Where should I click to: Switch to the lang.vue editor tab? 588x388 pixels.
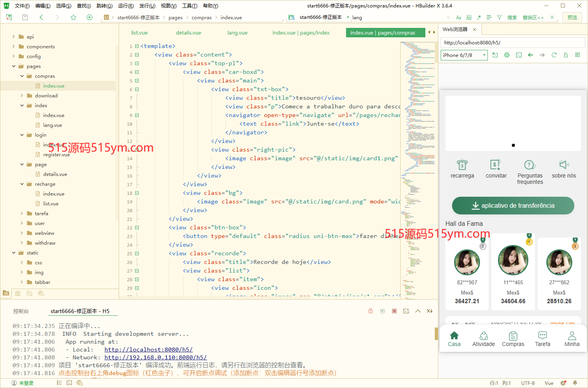pyautogui.click(x=237, y=33)
